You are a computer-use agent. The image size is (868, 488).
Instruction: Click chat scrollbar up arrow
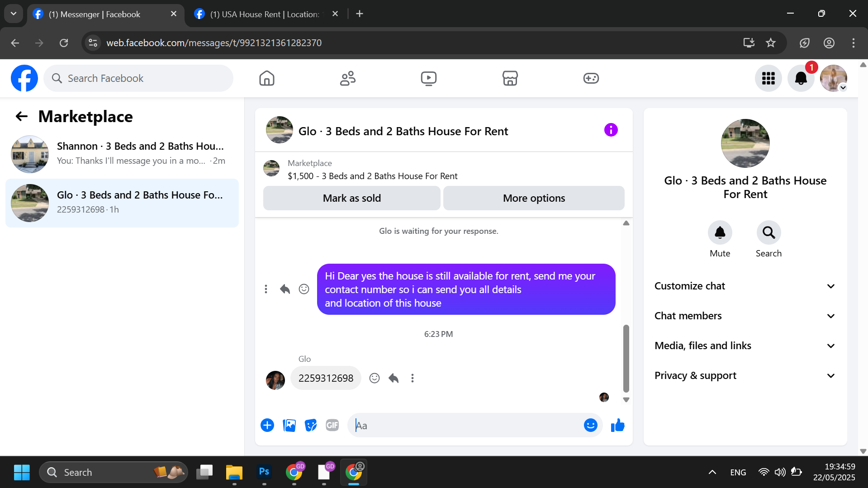626,223
